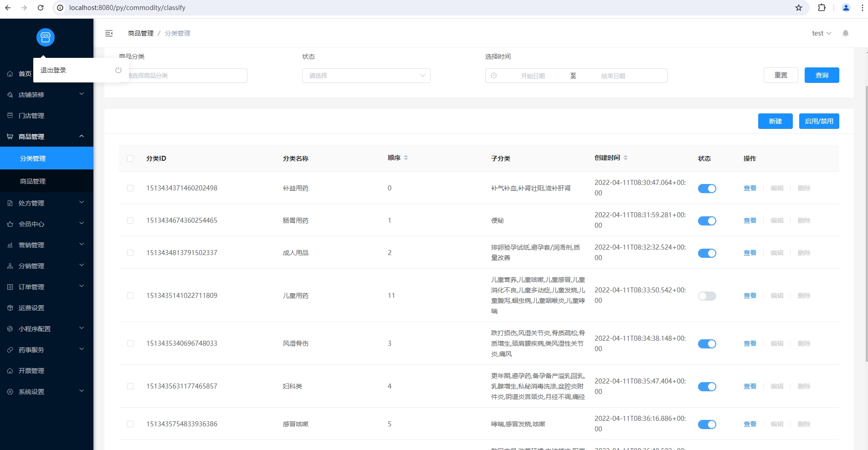Expand 店铺装修 menu chevron
Viewport: 868px width, 450px height.
82,94
